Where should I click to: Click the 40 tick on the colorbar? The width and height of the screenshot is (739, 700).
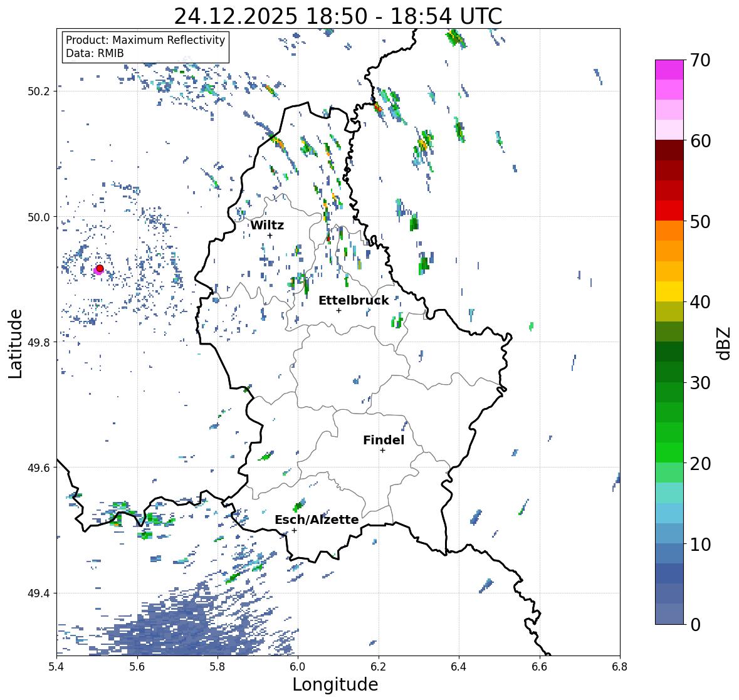pos(700,302)
